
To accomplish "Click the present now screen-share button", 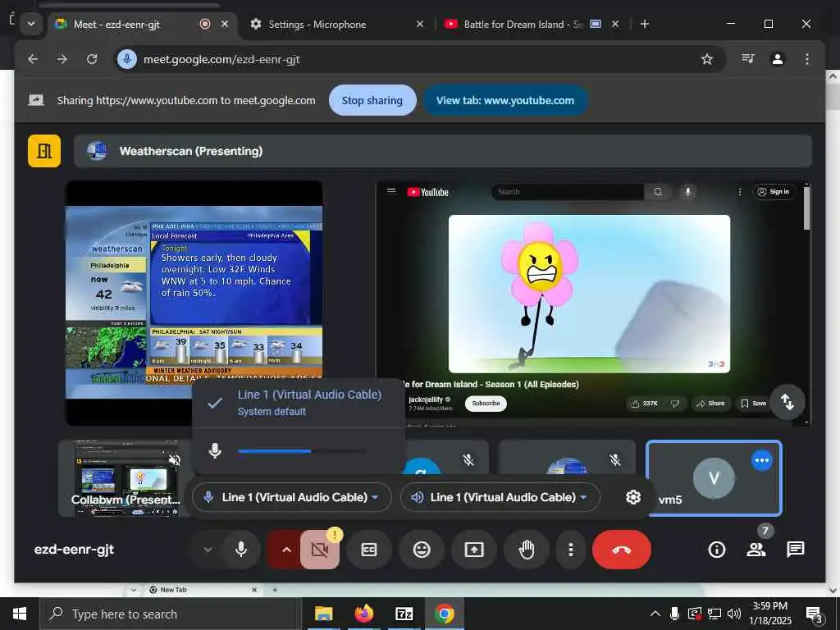I will coord(474,550).
